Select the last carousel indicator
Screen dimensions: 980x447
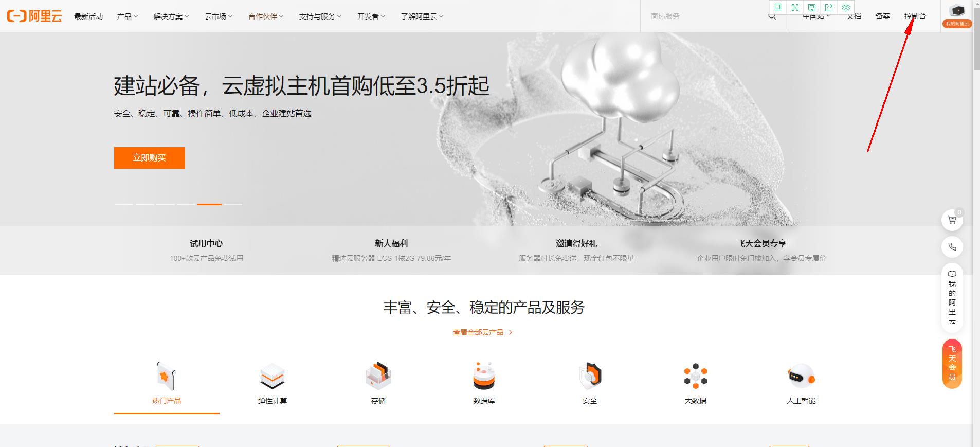point(233,204)
